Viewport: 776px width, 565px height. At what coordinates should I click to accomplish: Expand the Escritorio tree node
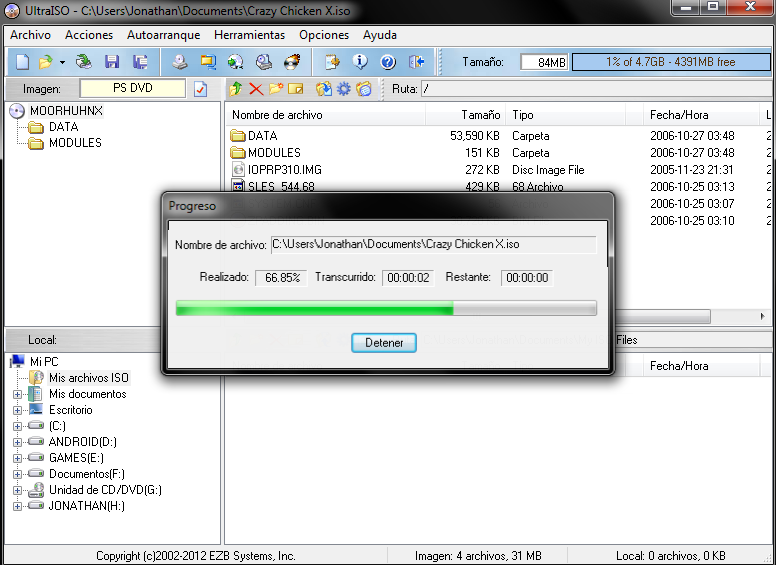pyautogui.click(x=17, y=410)
